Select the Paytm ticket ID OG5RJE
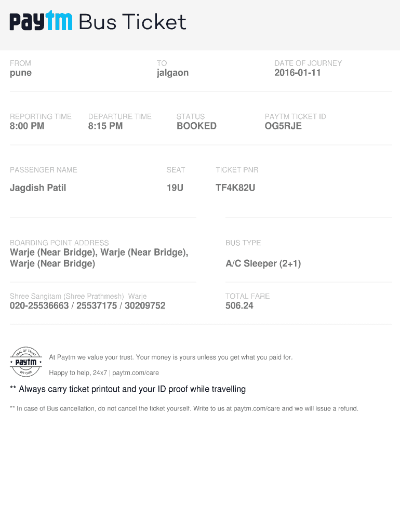 point(283,126)
